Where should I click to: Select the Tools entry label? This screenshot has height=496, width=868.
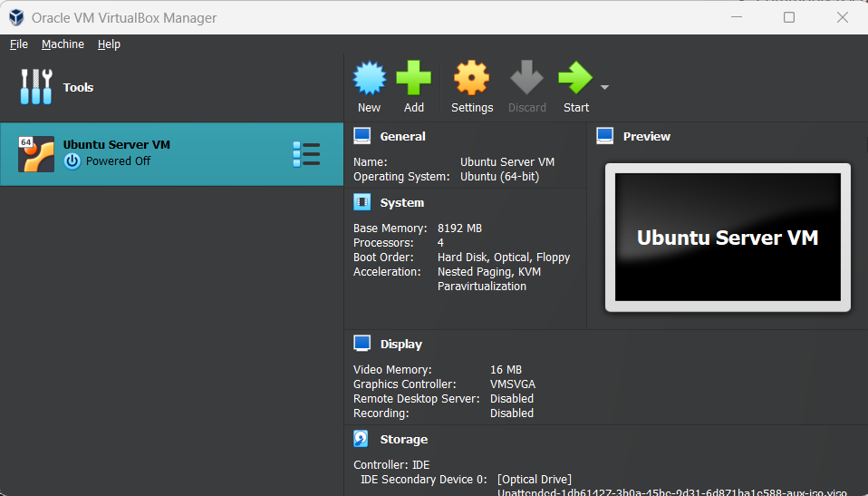[78, 88]
